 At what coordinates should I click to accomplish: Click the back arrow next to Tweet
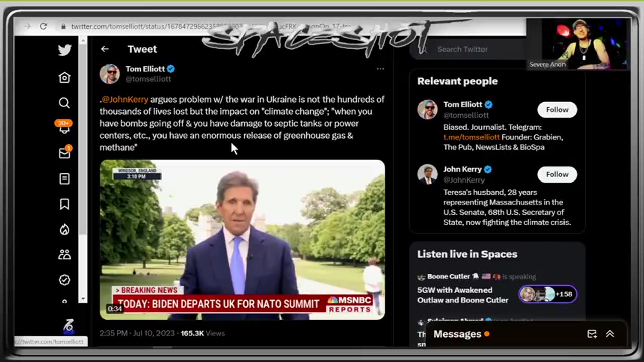click(104, 49)
